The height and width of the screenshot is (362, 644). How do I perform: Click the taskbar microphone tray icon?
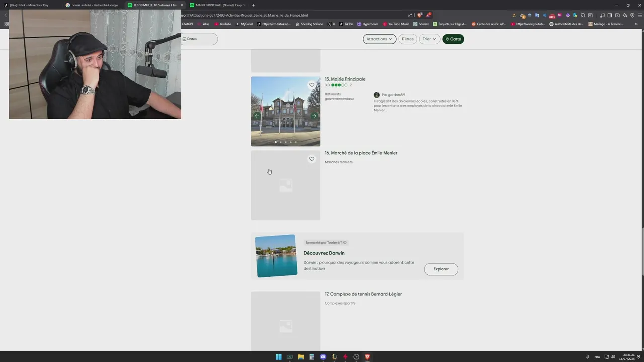(x=587, y=357)
